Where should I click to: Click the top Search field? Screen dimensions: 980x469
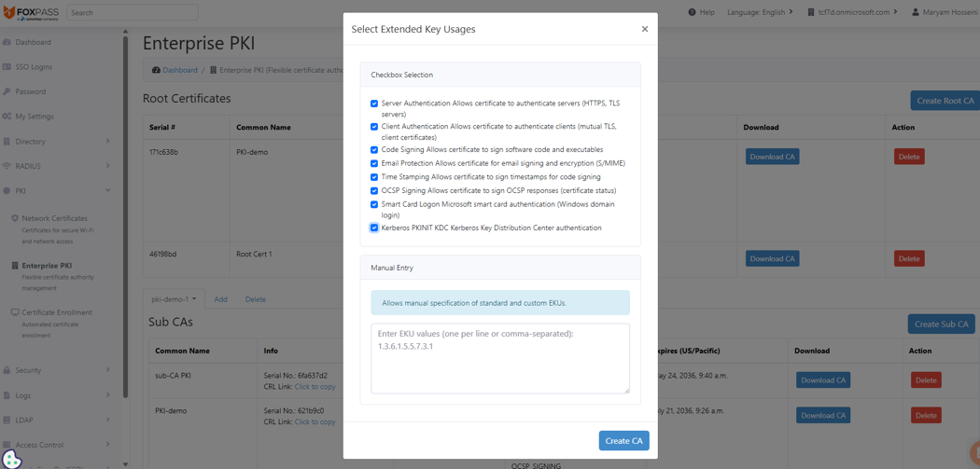[133, 12]
